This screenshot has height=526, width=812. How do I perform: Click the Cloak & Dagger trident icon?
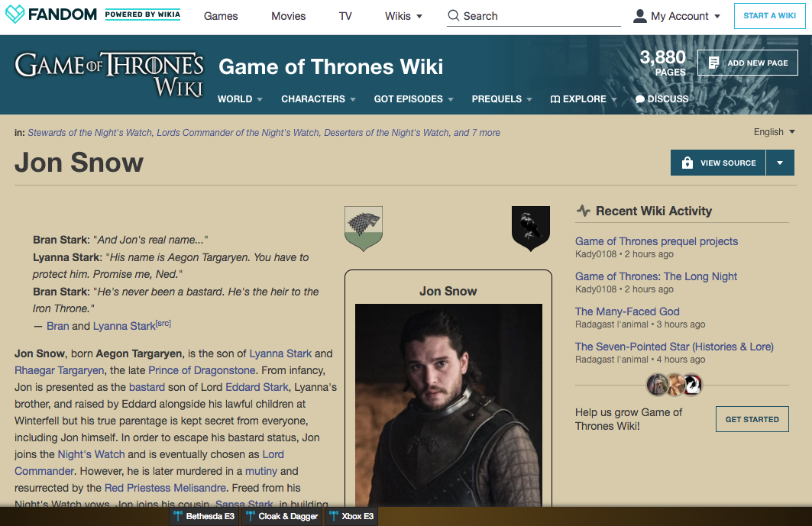[251, 516]
